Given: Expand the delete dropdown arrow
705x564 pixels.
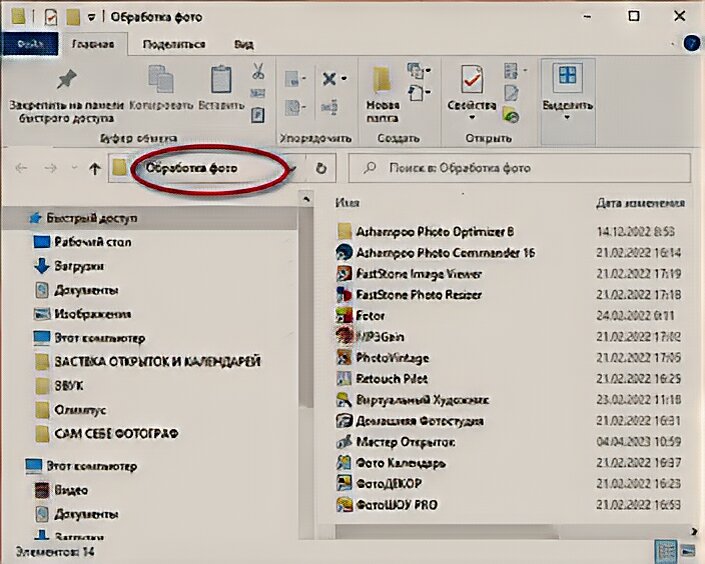Looking at the screenshot, I should 344,79.
